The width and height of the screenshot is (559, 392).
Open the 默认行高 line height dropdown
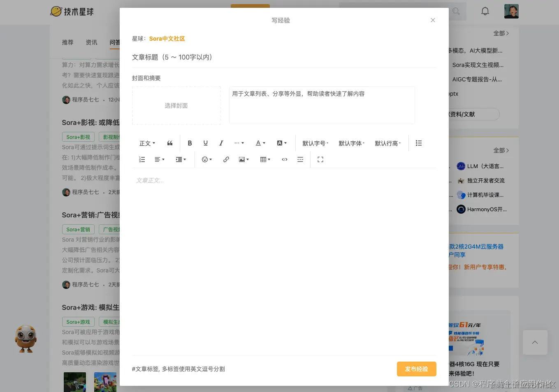click(x=387, y=143)
